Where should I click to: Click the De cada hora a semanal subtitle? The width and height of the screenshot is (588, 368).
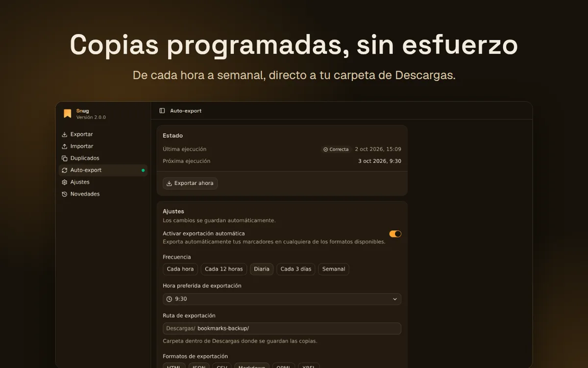pyautogui.click(x=294, y=76)
